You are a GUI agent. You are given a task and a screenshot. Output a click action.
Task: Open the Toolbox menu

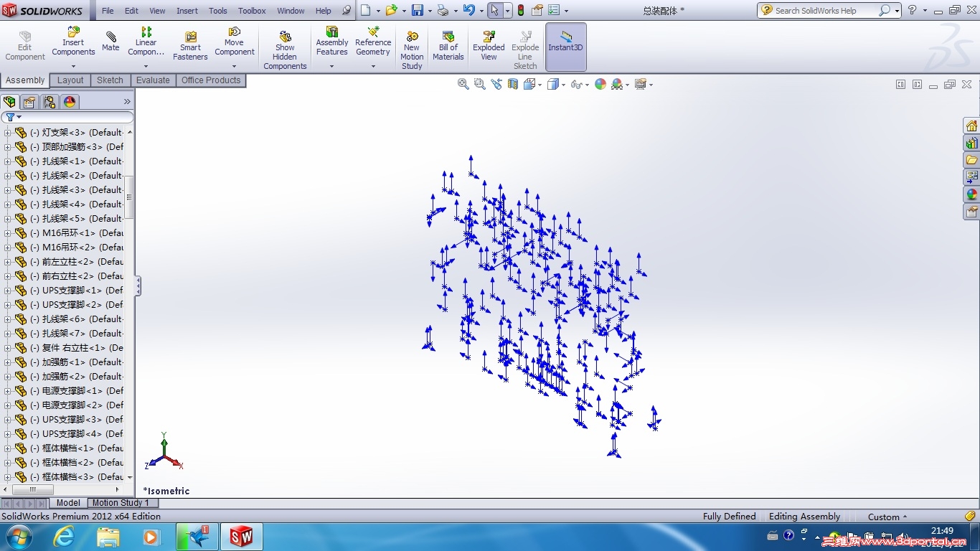(252, 11)
